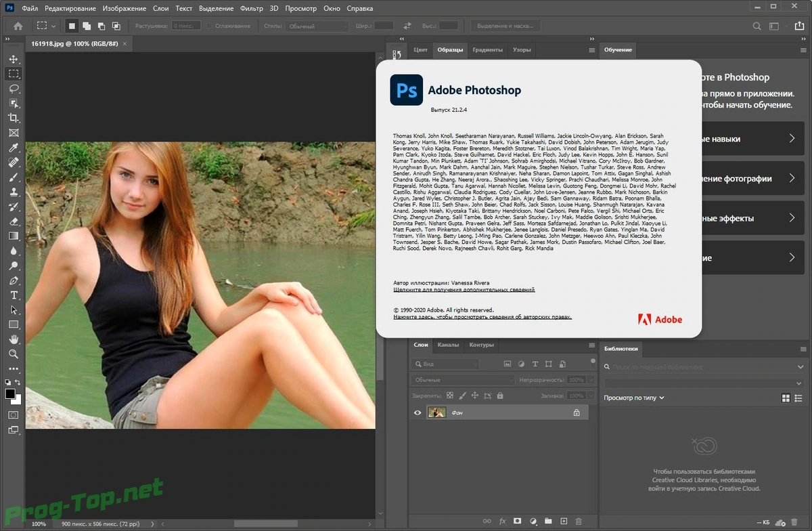Select the Healing Brush tool

[14, 163]
